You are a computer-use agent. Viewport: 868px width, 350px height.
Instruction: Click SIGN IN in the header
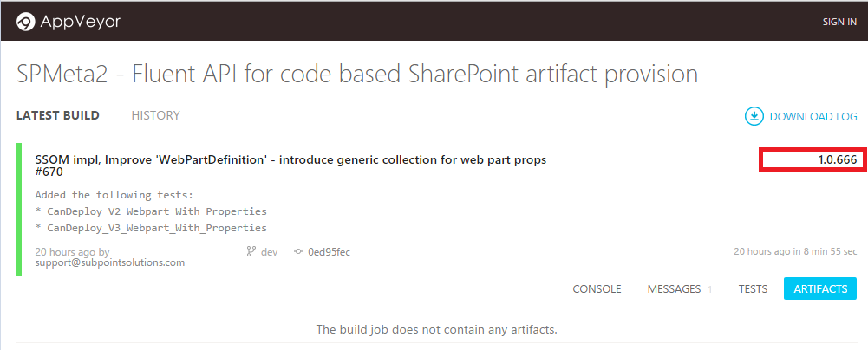click(839, 23)
